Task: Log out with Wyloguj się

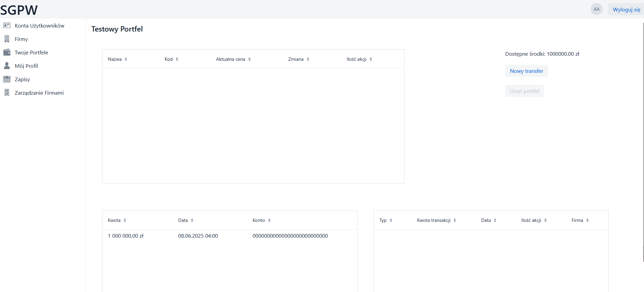Action: pyautogui.click(x=626, y=9)
